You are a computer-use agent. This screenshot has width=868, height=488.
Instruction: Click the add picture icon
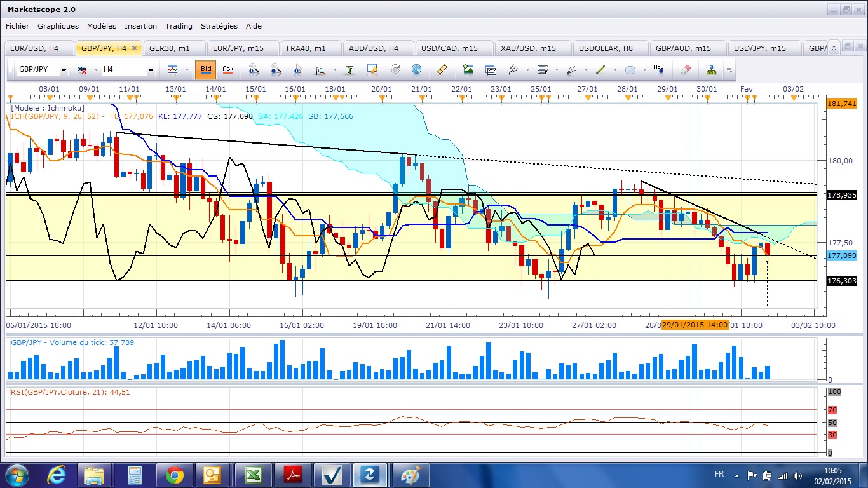coord(468,69)
